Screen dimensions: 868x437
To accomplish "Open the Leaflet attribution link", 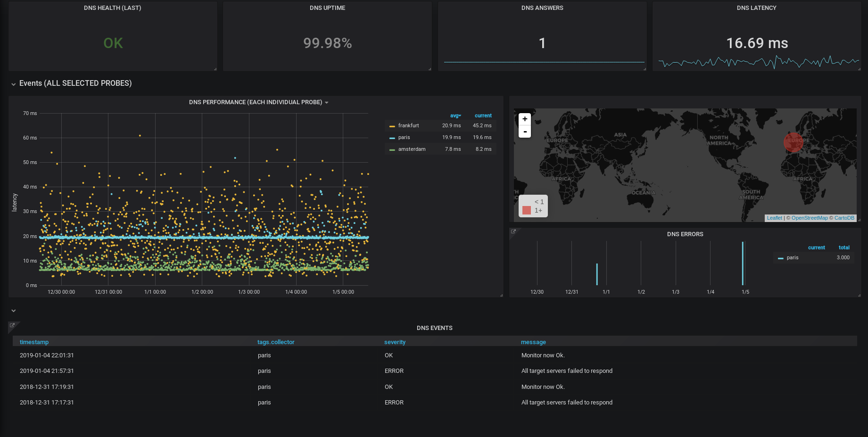I will (774, 218).
